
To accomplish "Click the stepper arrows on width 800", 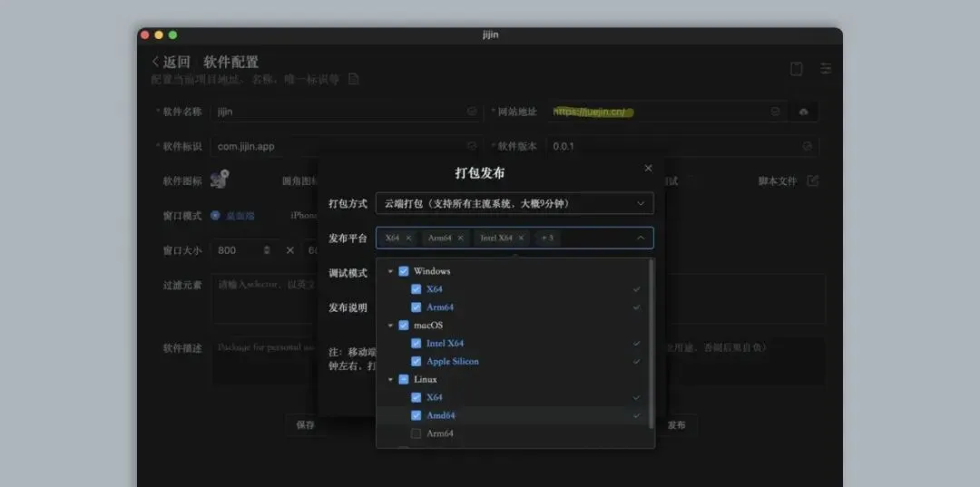I will click(267, 250).
